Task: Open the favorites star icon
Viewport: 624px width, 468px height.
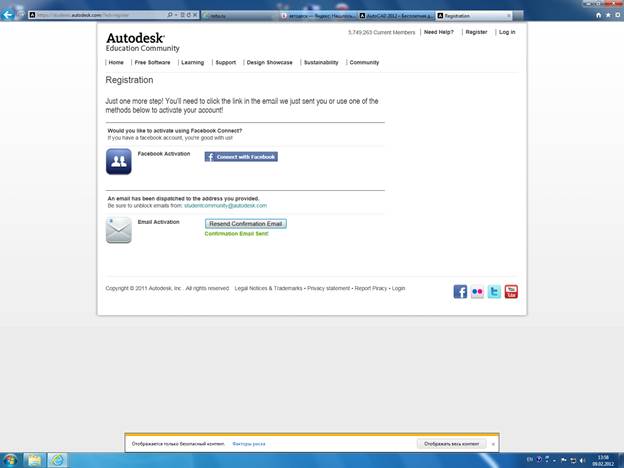Action: click(x=608, y=15)
